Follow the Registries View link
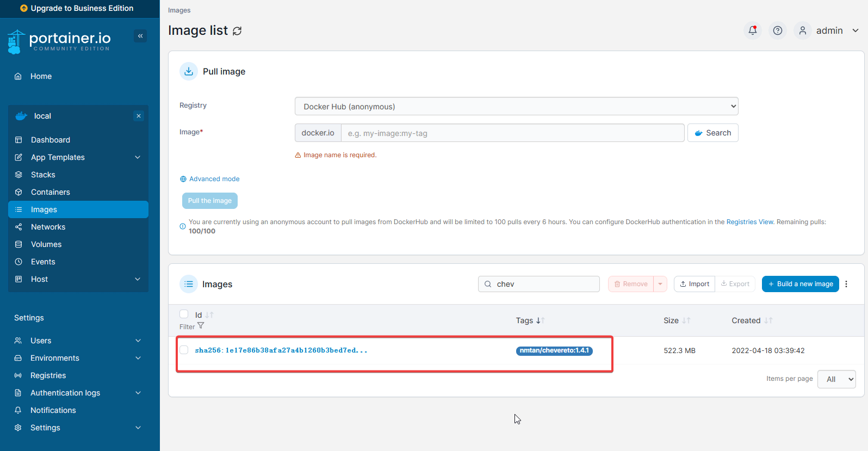 (x=749, y=222)
